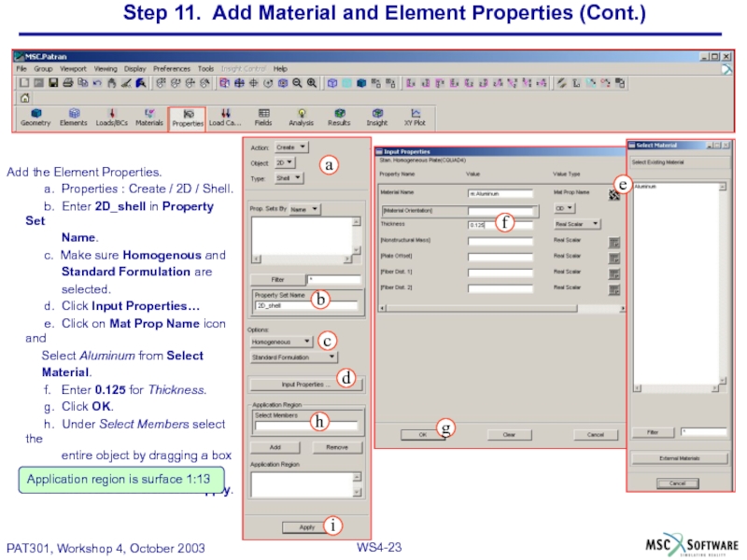Open the Materials application
The width and height of the screenshot is (747, 560).
click(149, 118)
